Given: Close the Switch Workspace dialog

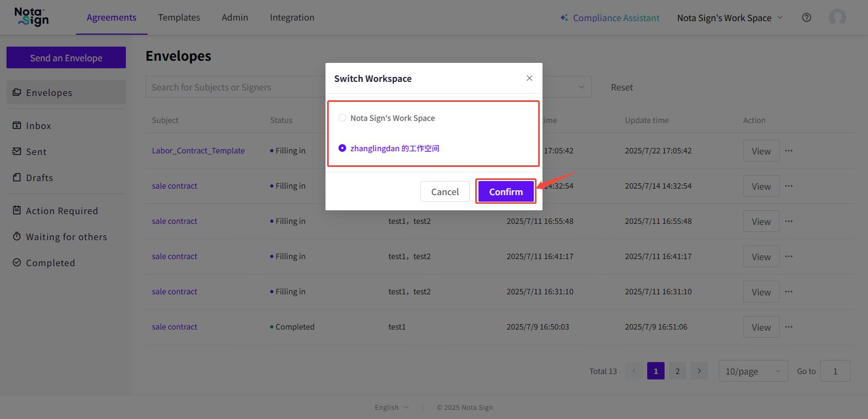Looking at the screenshot, I should (529, 78).
